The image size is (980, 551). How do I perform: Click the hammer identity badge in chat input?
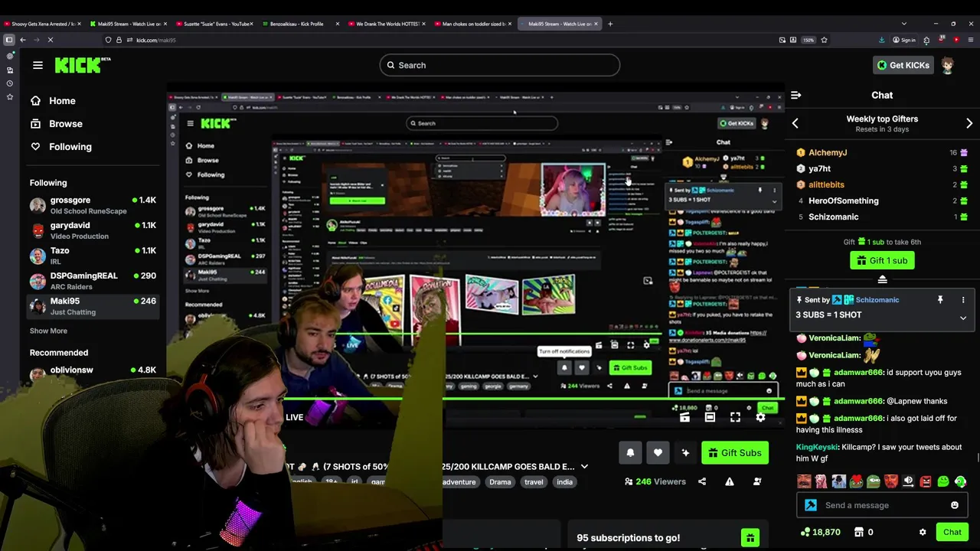[x=811, y=505]
